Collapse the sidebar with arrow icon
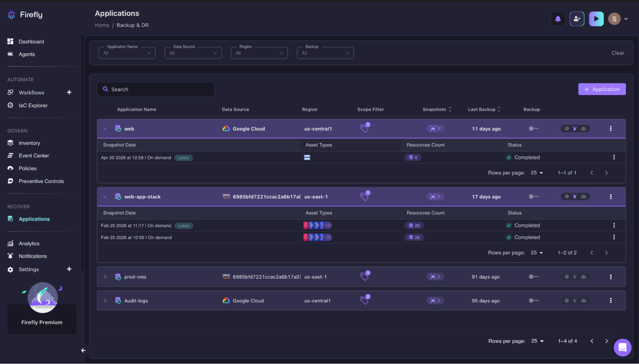The height and width of the screenshot is (364, 639). (x=83, y=350)
